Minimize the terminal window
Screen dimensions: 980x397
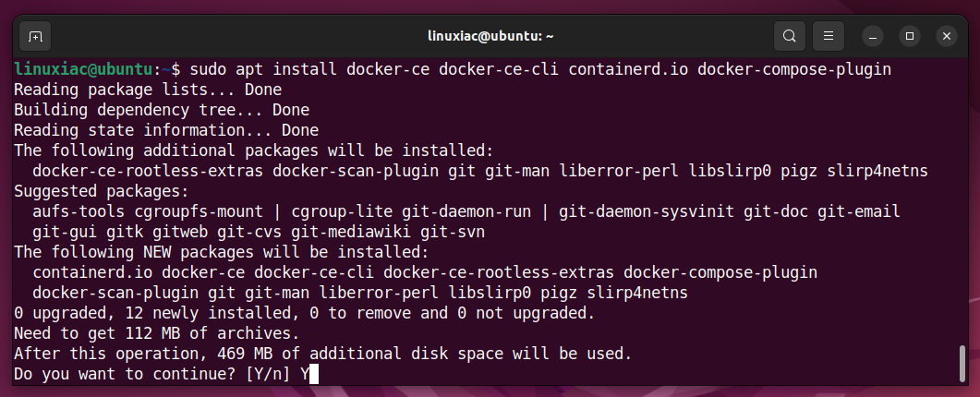click(873, 36)
